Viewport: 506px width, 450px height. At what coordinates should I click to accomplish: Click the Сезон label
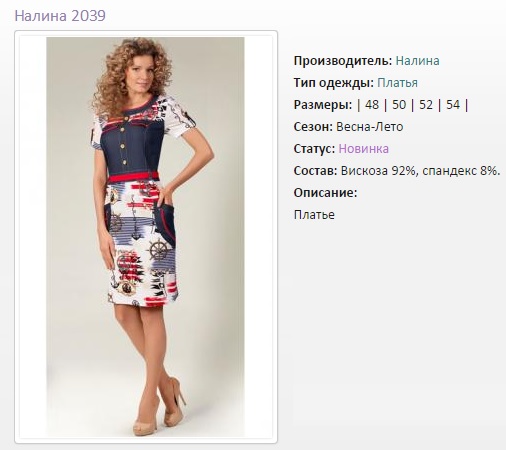click(x=313, y=127)
